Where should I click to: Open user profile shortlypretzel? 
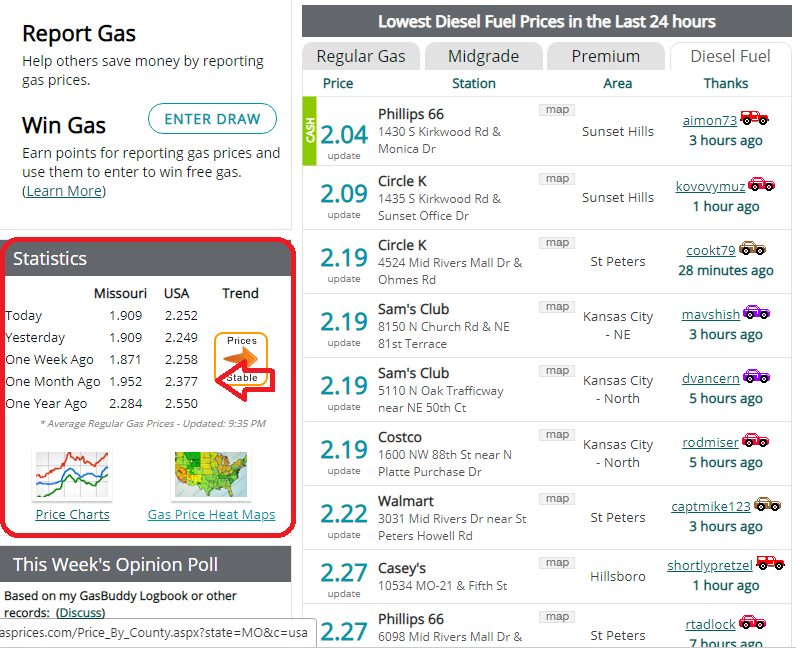point(710,565)
